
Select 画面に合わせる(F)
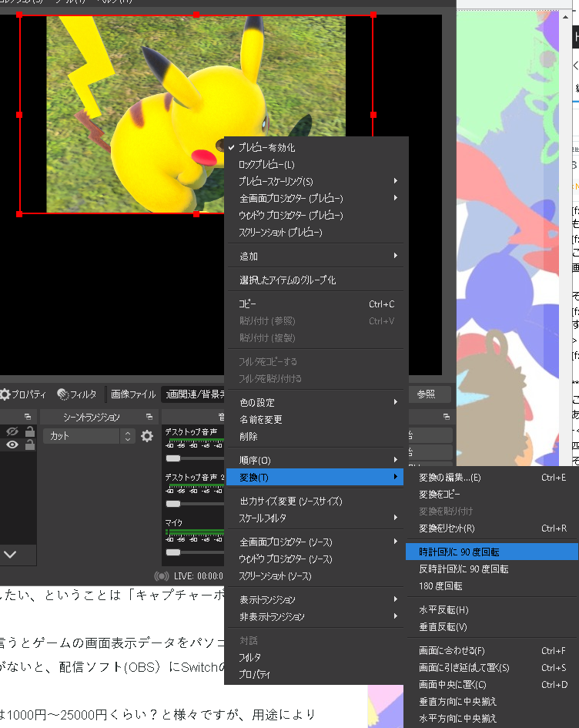(x=492, y=650)
